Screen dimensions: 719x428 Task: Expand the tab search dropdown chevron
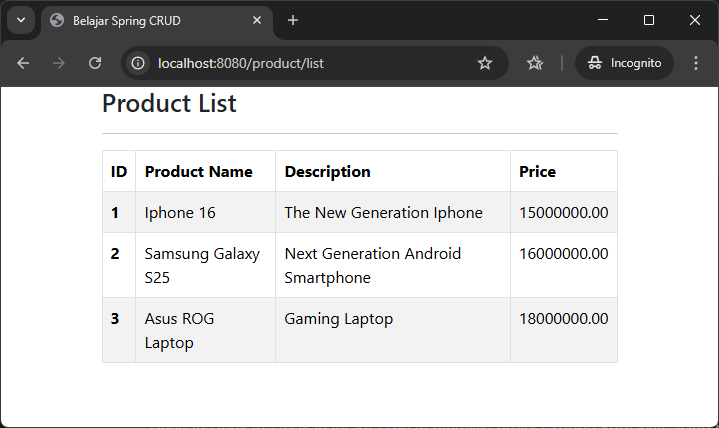point(20,20)
